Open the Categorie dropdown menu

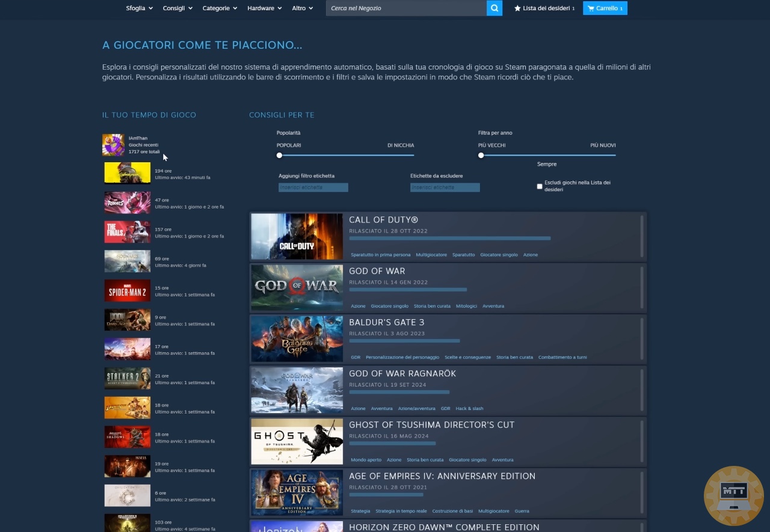(x=220, y=8)
